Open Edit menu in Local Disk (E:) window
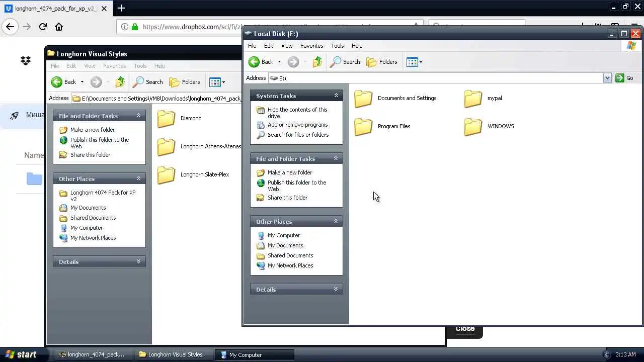Image resolution: width=644 pixels, height=362 pixels. 269,46
